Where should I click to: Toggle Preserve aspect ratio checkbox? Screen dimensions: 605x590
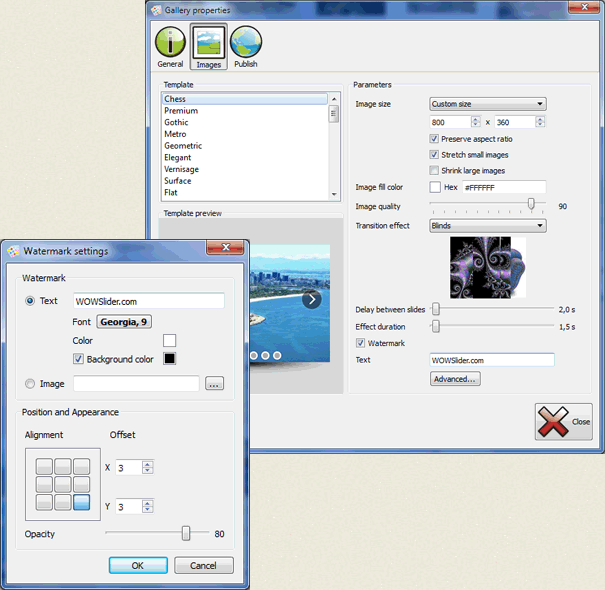434,139
